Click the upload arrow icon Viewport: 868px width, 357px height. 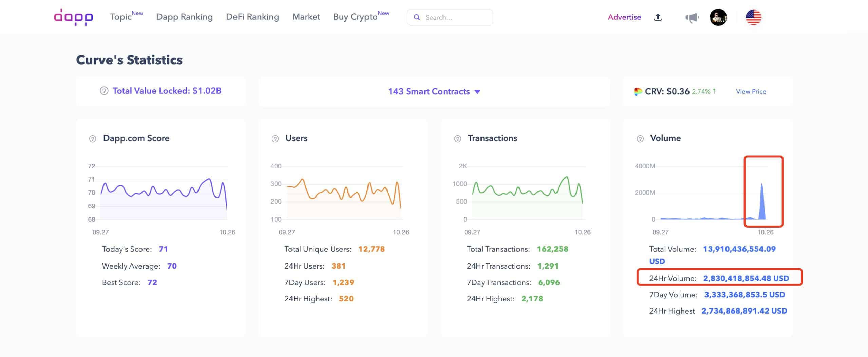pos(658,17)
